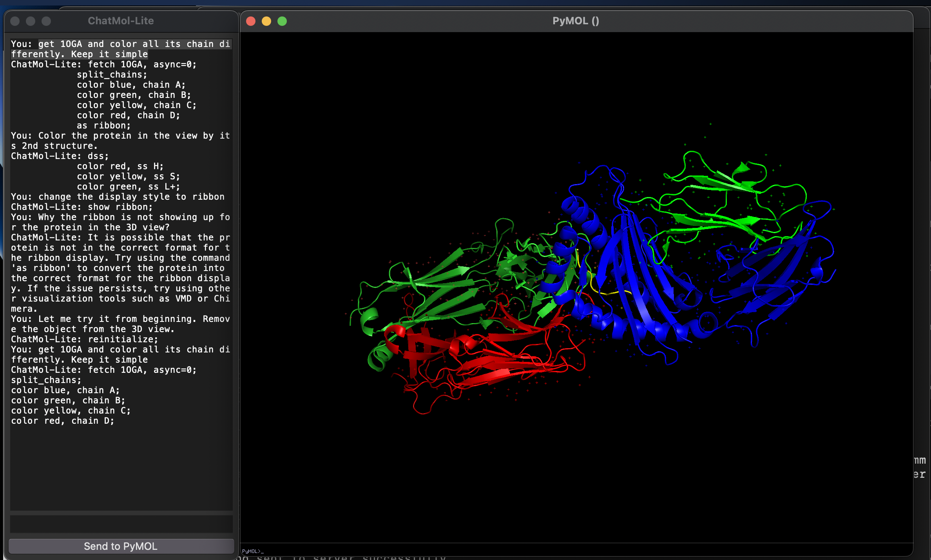Focus the ChatMol-Lite message input field

[121, 524]
